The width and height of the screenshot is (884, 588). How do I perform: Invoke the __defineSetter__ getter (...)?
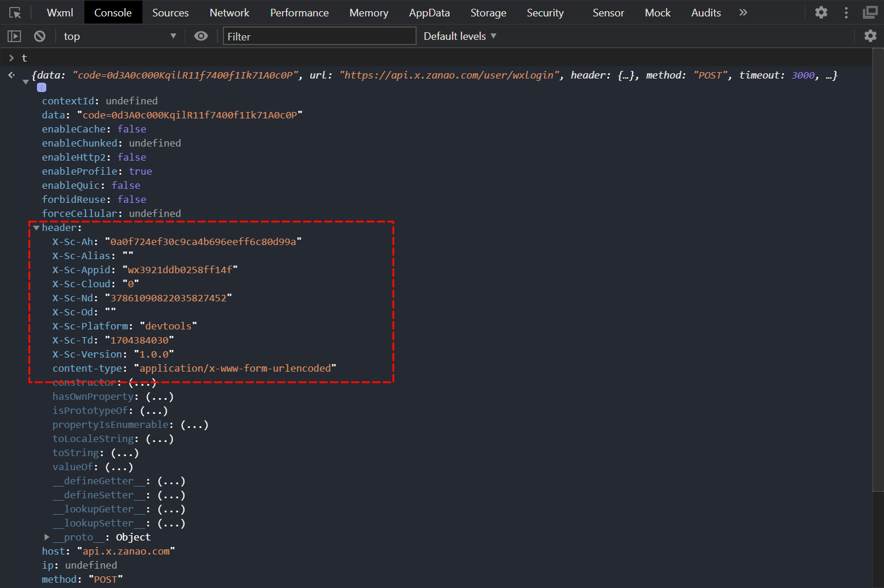point(171,495)
